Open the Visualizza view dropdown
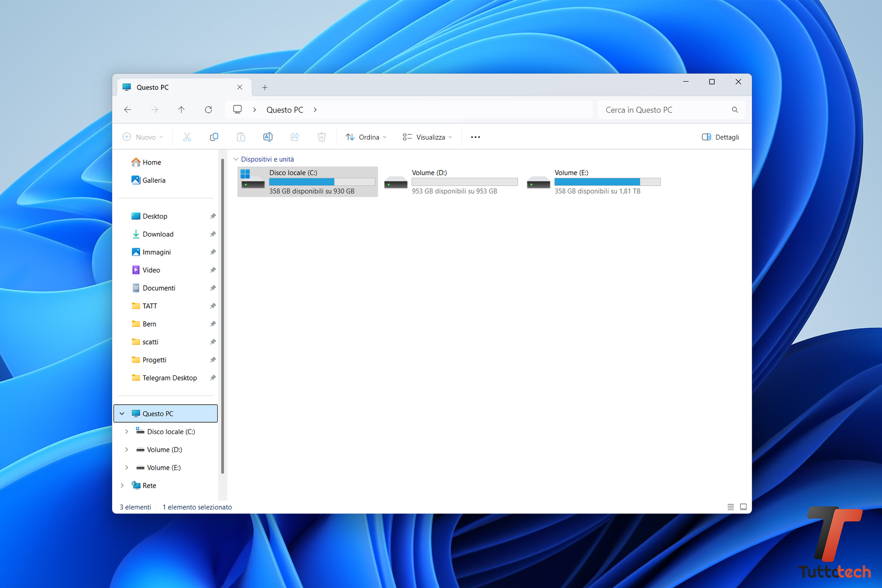 (x=427, y=137)
